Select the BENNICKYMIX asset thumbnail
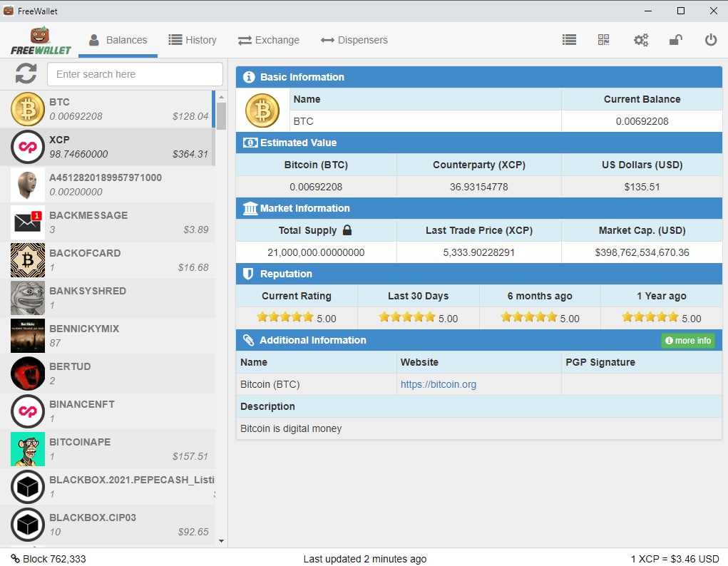The width and height of the screenshot is (728, 566). pyautogui.click(x=28, y=336)
